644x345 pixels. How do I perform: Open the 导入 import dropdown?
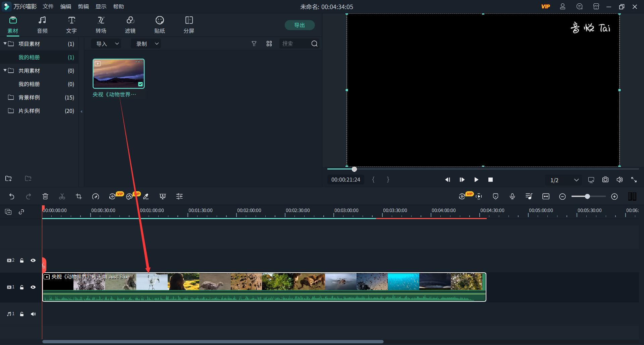point(107,44)
